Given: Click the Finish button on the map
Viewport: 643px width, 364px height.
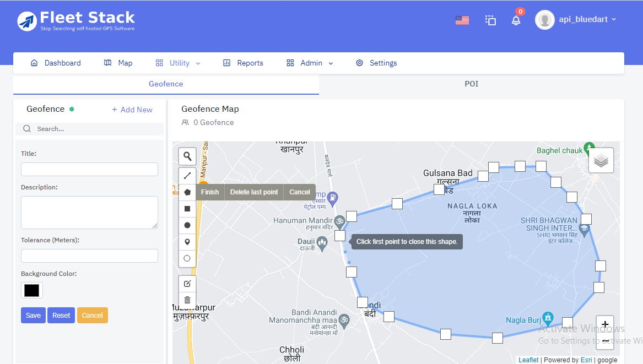Looking at the screenshot, I should (x=210, y=192).
